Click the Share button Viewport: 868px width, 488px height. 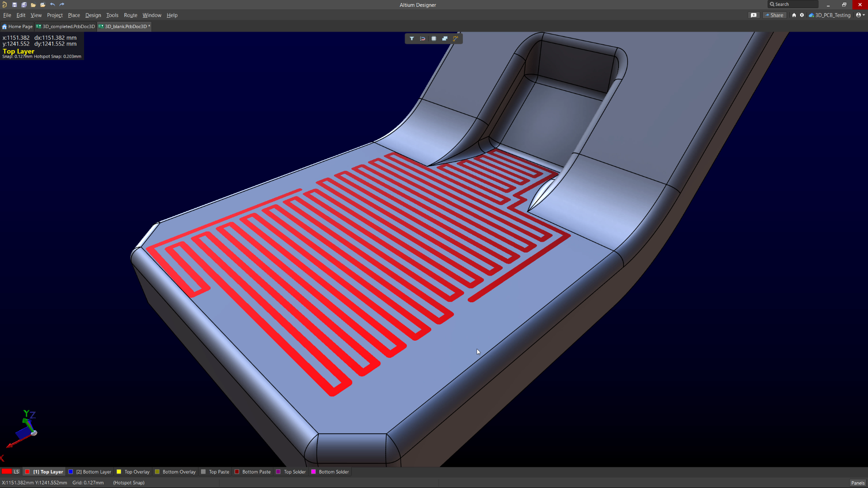point(774,15)
